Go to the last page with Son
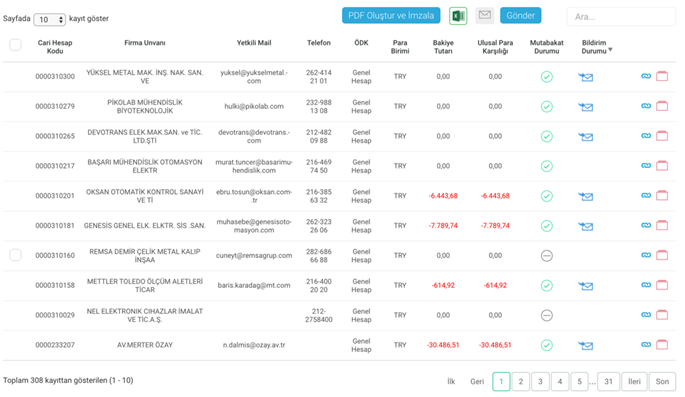685x397 pixels. (x=662, y=381)
